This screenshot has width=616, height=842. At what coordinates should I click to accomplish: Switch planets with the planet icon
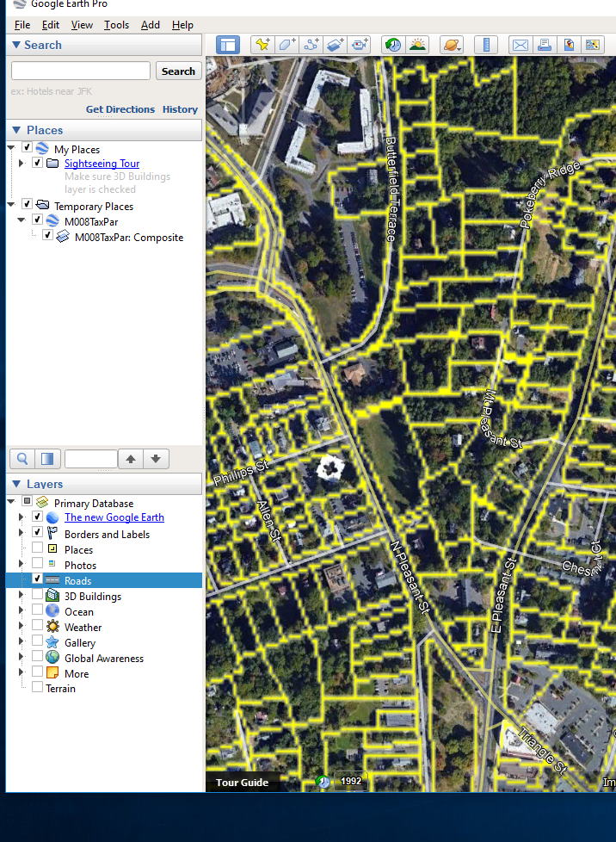[x=452, y=45]
